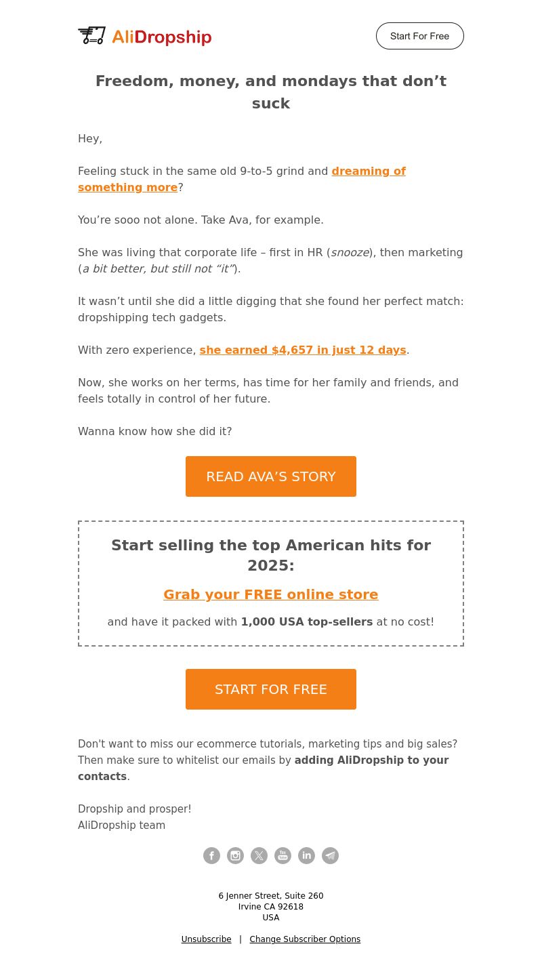Image resolution: width=542 pixels, height=980 pixels.
Task: Click the orange START FOR FREE button
Action: point(271,689)
